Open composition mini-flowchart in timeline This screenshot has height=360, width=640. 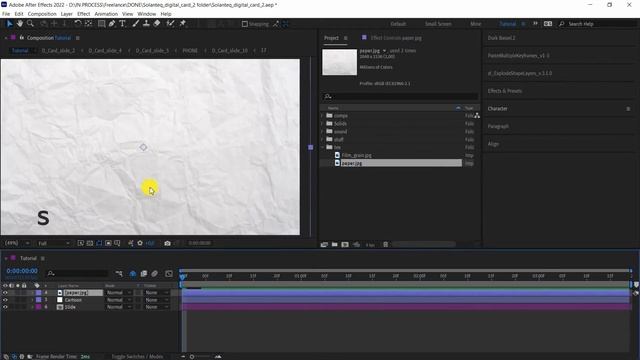click(119, 273)
